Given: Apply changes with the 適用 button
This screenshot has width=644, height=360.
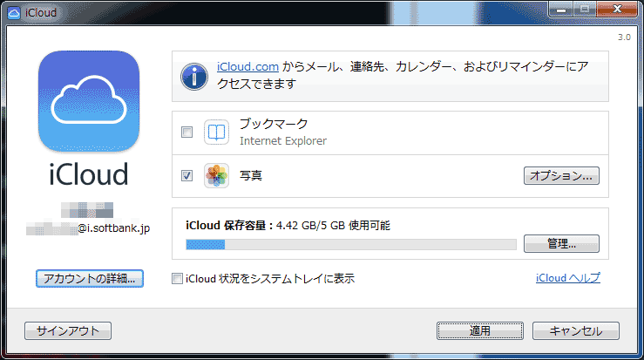Looking at the screenshot, I should 480,331.
